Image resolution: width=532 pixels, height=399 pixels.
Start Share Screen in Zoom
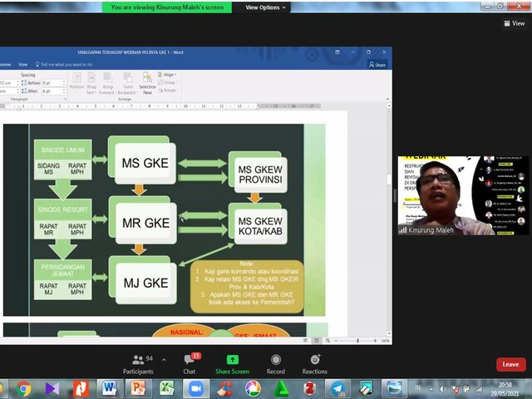coord(233,364)
